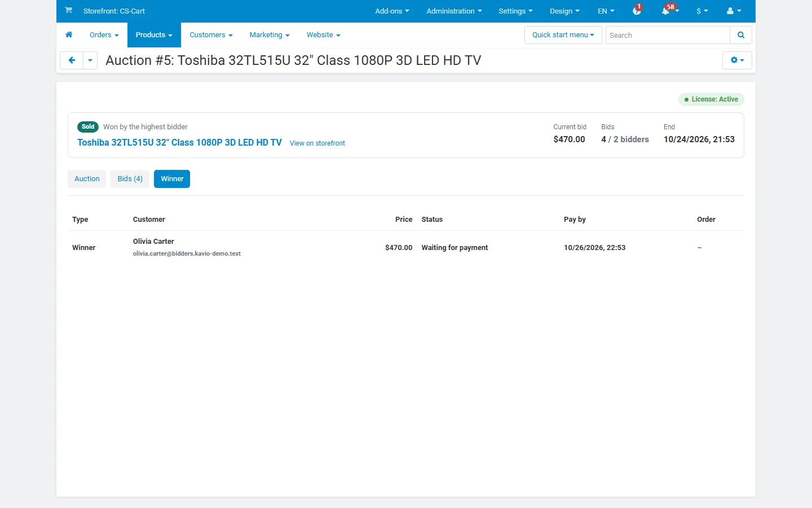Click the View on storefront link

pyautogui.click(x=317, y=143)
